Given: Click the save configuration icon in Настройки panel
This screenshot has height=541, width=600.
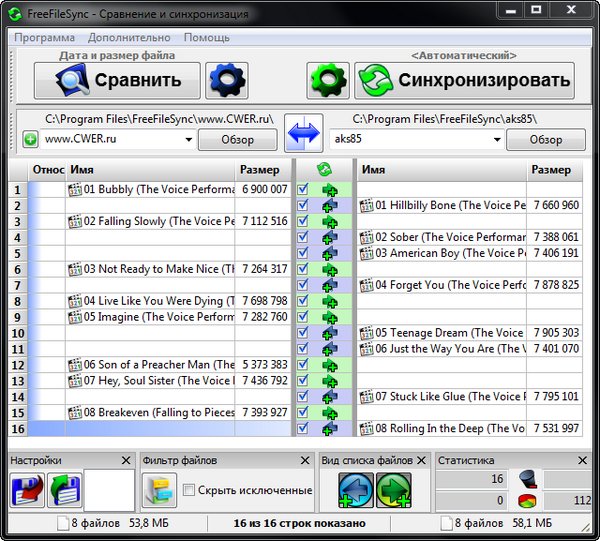Looking at the screenshot, I should [x=28, y=491].
